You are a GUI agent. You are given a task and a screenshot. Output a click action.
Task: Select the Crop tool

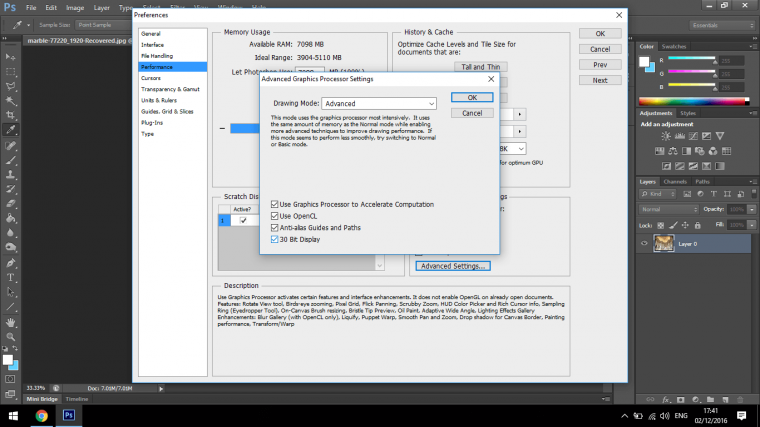[10, 115]
